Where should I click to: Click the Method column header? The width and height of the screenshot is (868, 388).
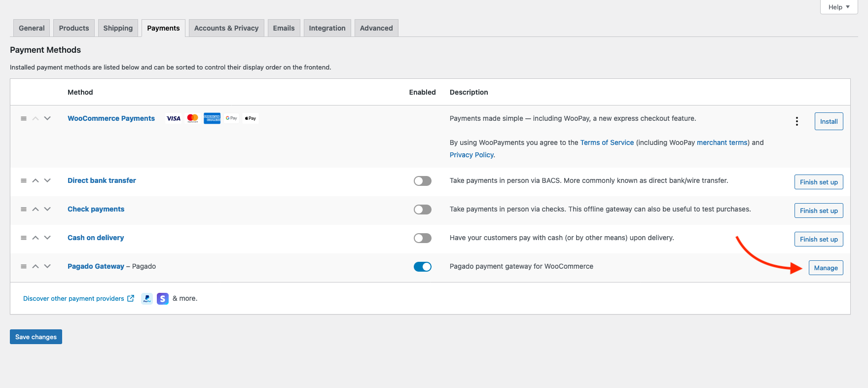coord(80,92)
